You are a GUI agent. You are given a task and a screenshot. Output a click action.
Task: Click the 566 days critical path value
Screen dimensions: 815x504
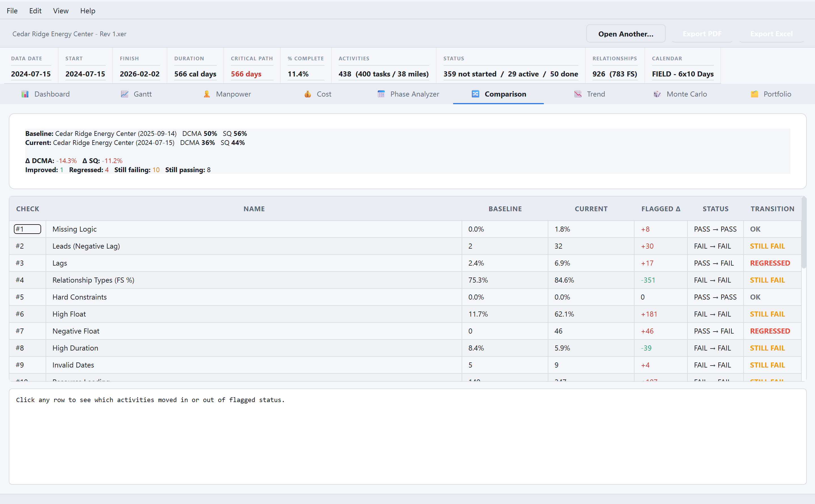coord(246,74)
